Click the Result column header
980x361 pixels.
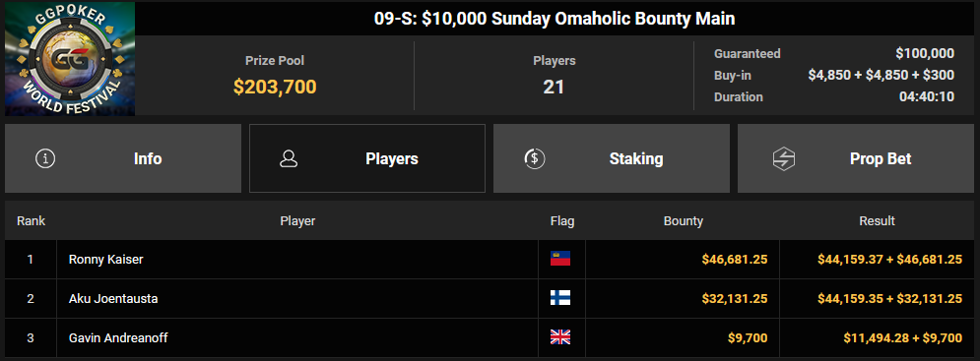877,221
